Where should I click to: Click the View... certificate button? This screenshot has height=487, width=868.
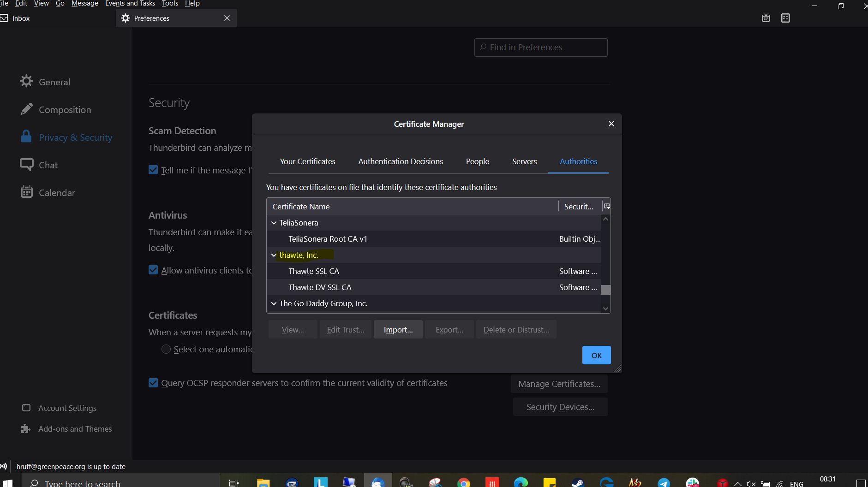pyautogui.click(x=293, y=330)
